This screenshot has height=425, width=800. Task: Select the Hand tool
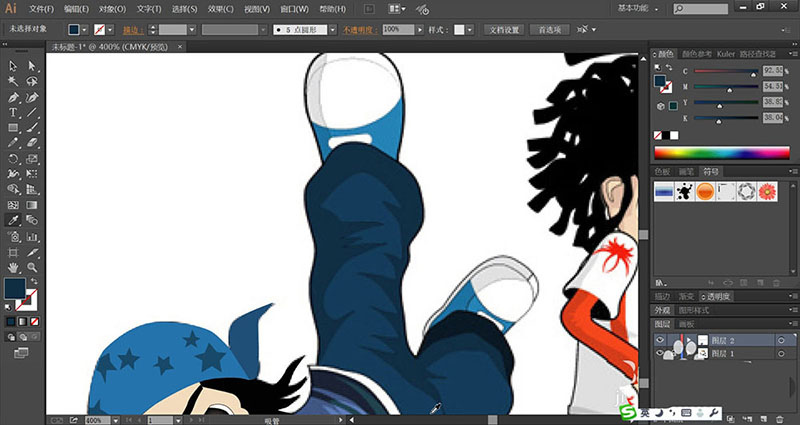tap(13, 267)
